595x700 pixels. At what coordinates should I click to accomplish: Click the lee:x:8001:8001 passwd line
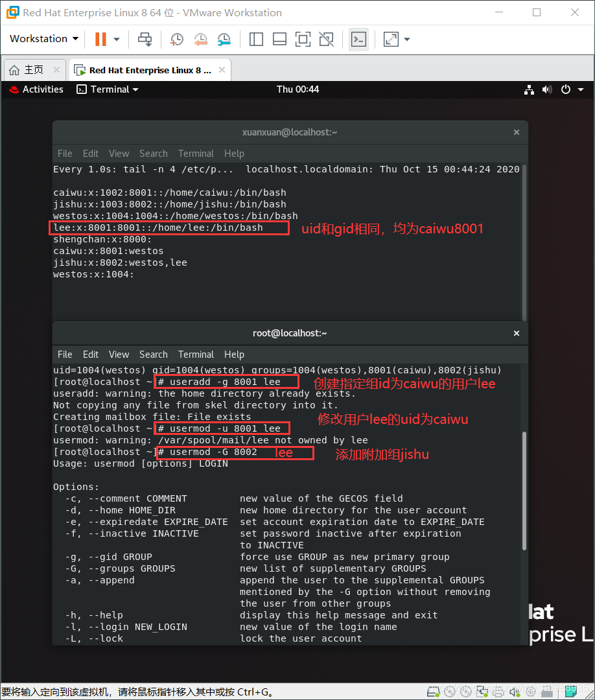tap(158, 227)
